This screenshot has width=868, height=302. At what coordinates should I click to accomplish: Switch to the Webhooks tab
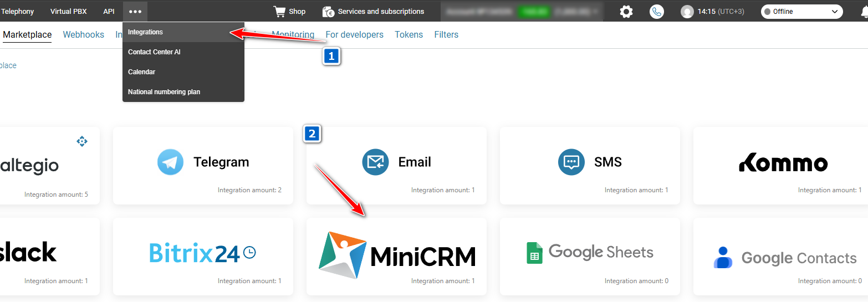coord(84,34)
